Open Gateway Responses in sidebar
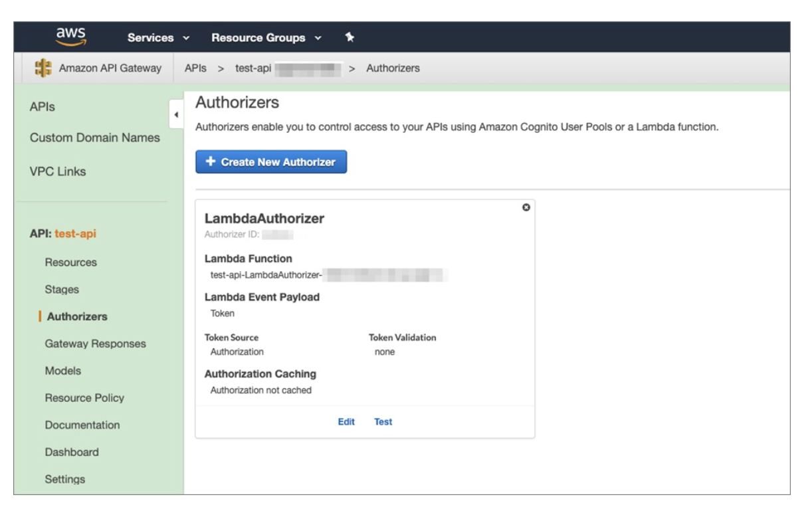The image size is (812, 521). [96, 344]
